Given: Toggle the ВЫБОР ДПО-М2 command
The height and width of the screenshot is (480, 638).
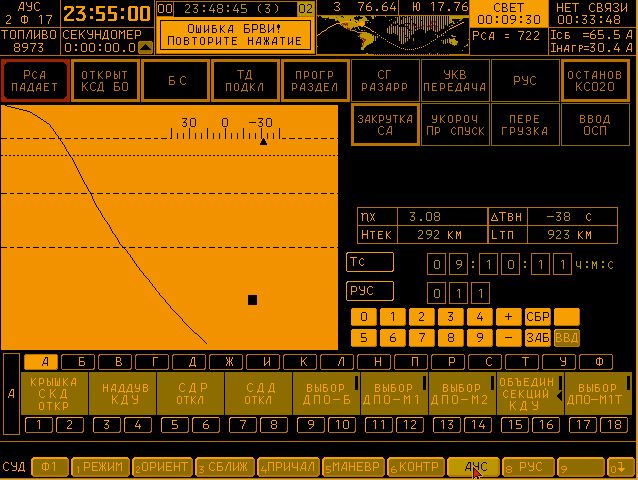Looking at the screenshot, I should pos(462,393).
